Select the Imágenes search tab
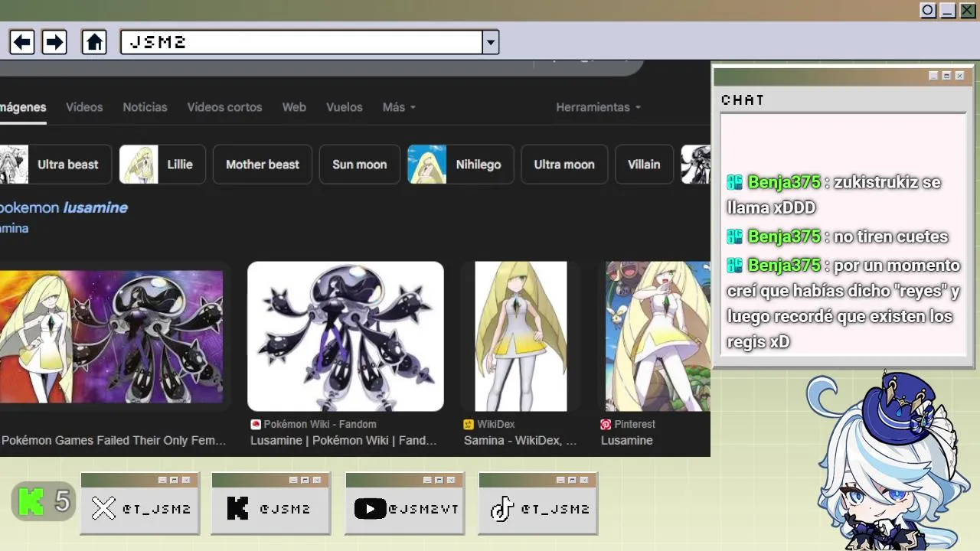The image size is (980, 551). 22,107
